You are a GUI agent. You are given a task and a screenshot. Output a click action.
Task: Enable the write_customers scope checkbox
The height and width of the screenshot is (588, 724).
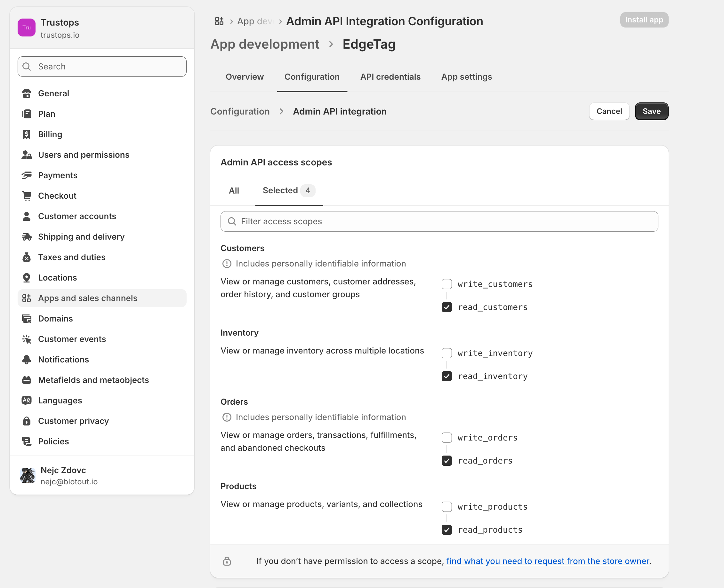[x=446, y=284]
